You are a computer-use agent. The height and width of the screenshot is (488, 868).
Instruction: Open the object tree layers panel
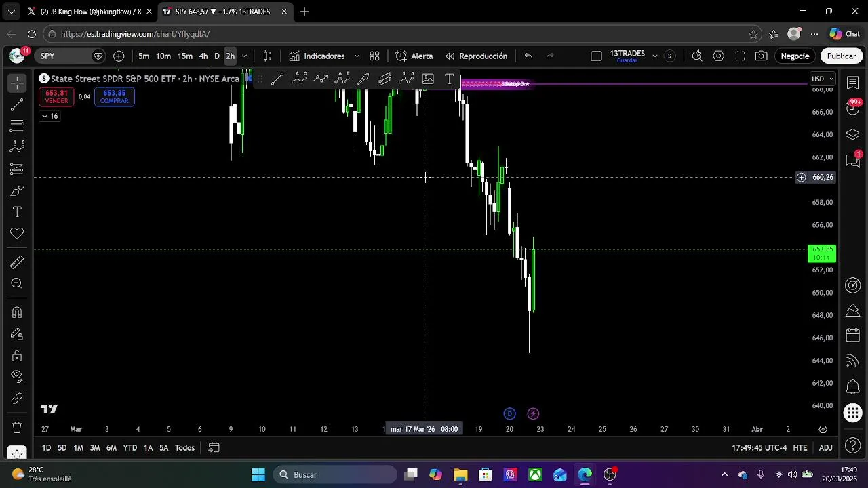point(853,134)
